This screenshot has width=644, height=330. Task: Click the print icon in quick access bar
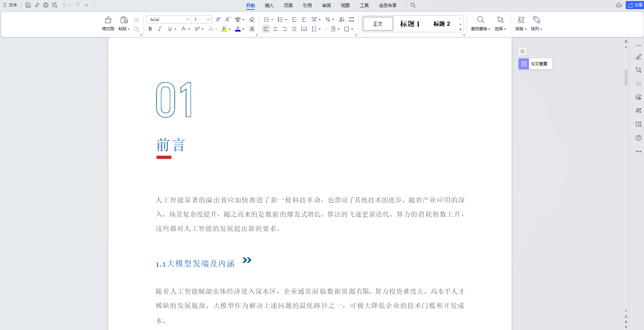[x=45, y=5]
